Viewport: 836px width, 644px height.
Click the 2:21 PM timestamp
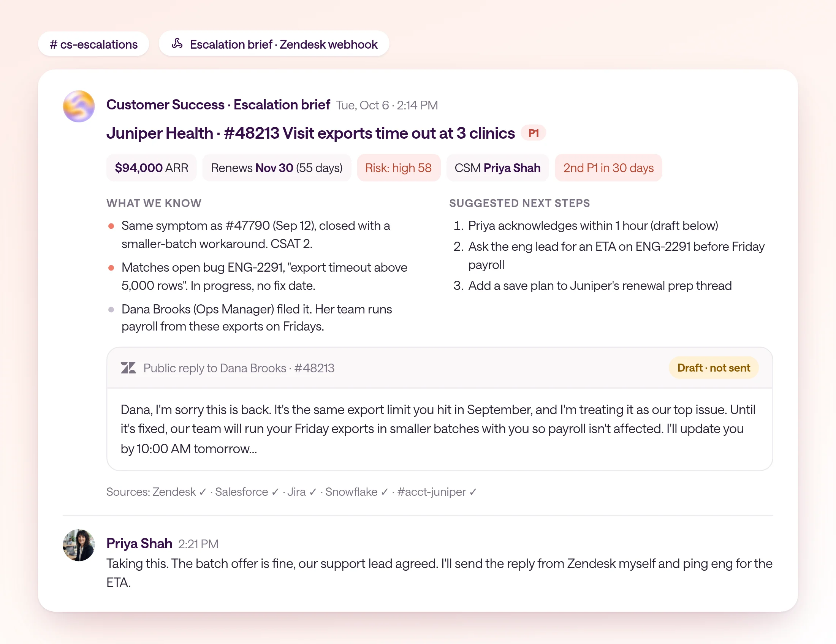pyautogui.click(x=198, y=544)
